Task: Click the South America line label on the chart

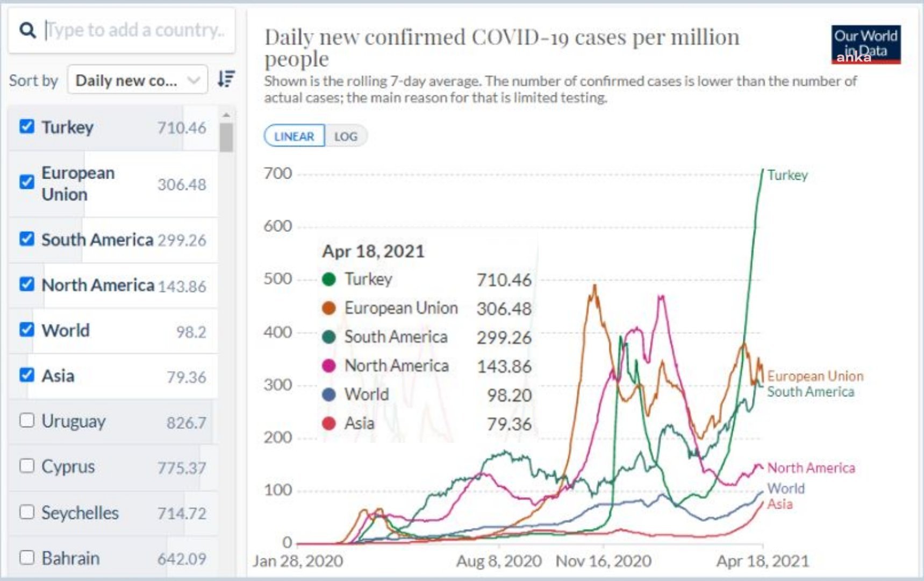Action: pos(811,392)
